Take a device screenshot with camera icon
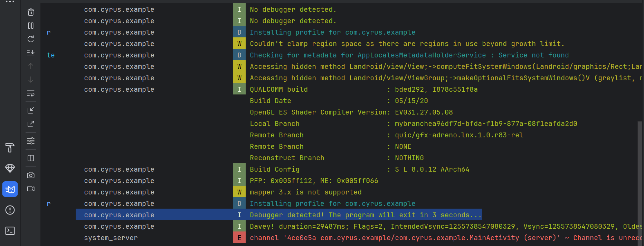Viewport: 644px width, 246px height. (31, 175)
